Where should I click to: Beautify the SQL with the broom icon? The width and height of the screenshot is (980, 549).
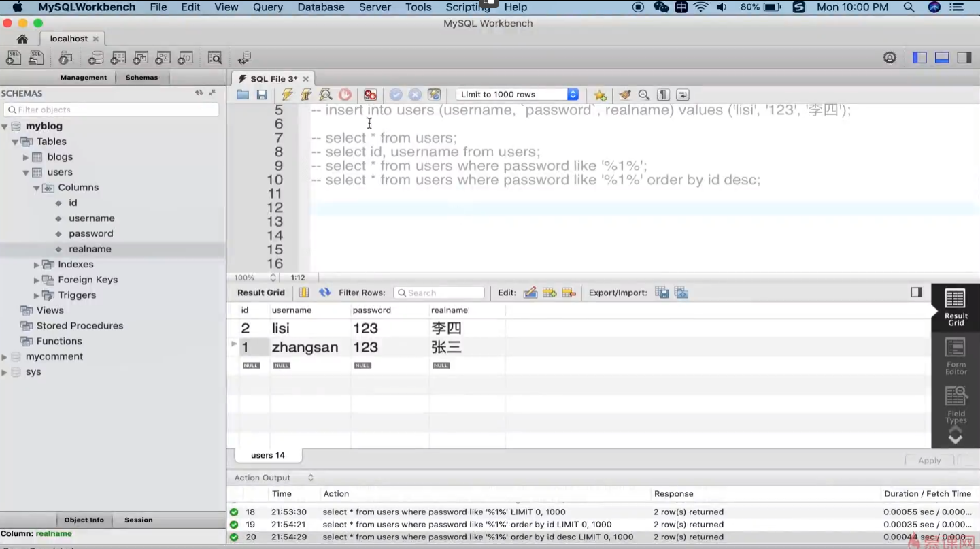point(625,95)
